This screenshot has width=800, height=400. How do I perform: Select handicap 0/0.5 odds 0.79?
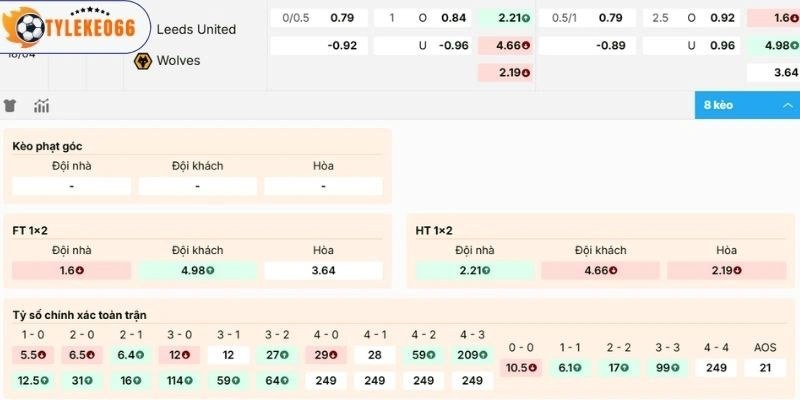pyautogui.click(x=341, y=17)
